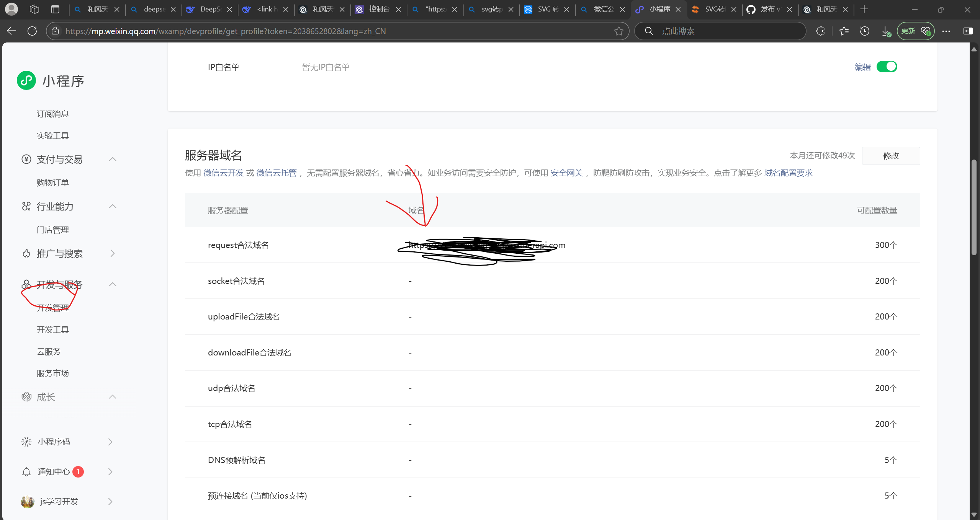The image size is (980, 520).
Task: Collapse the 支付与交易 section
Action: click(112, 159)
